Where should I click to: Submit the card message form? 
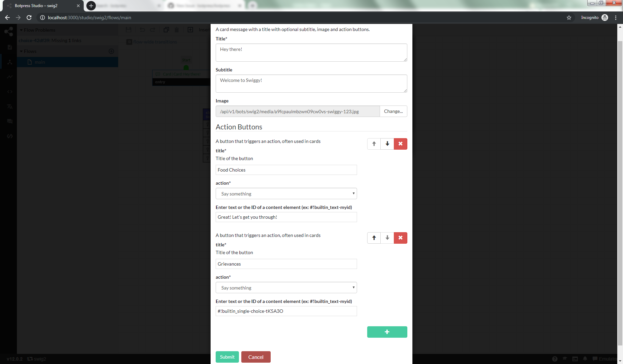coord(227,357)
